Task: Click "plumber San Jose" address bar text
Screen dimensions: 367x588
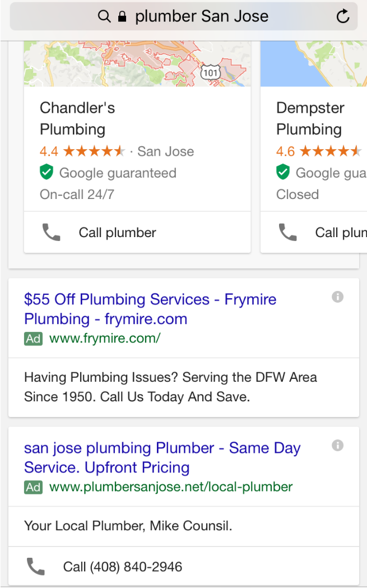Action: (x=202, y=17)
